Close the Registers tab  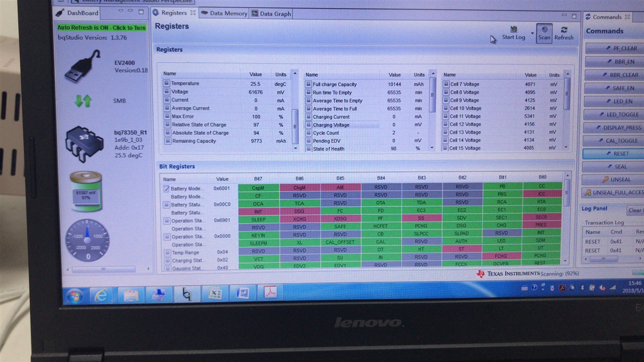[x=193, y=13]
